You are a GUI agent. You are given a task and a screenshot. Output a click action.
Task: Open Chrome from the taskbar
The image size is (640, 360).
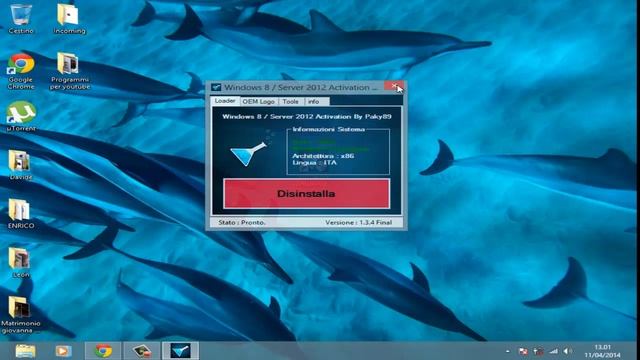pyautogui.click(x=103, y=351)
